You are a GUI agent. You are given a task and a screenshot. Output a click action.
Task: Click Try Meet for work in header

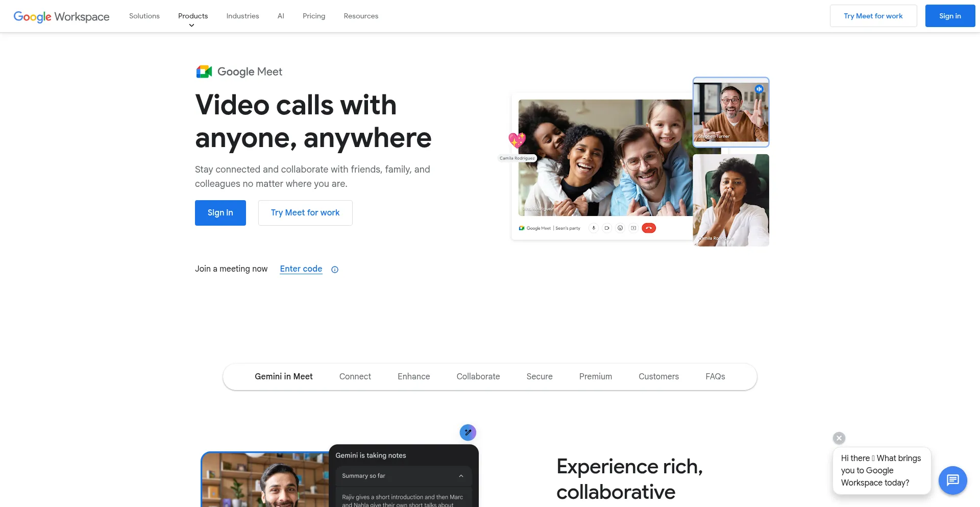[873, 16]
